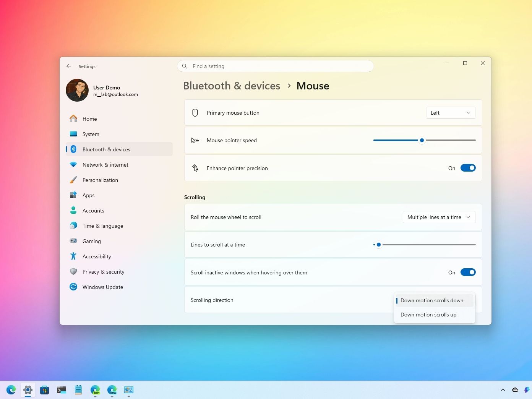Click the OneDrive cloud tray icon
The width and height of the screenshot is (532, 399).
[515, 390]
